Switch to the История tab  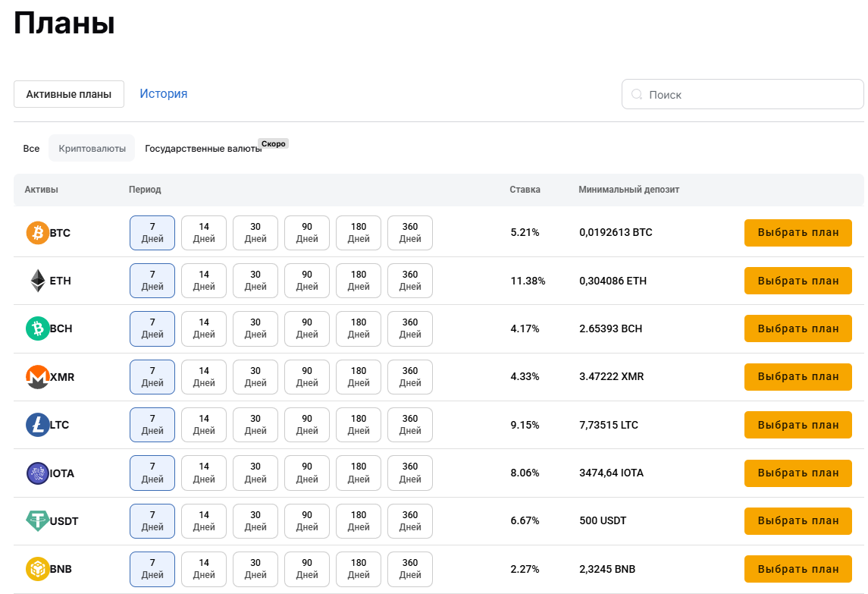click(163, 93)
